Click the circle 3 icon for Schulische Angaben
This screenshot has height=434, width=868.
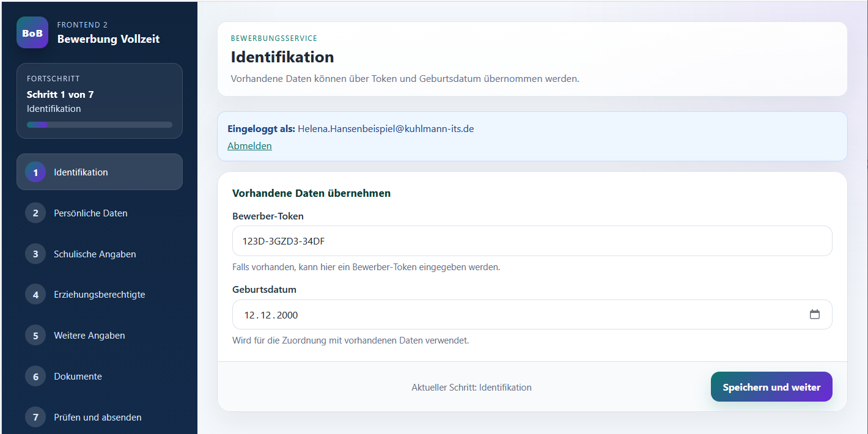(x=35, y=254)
